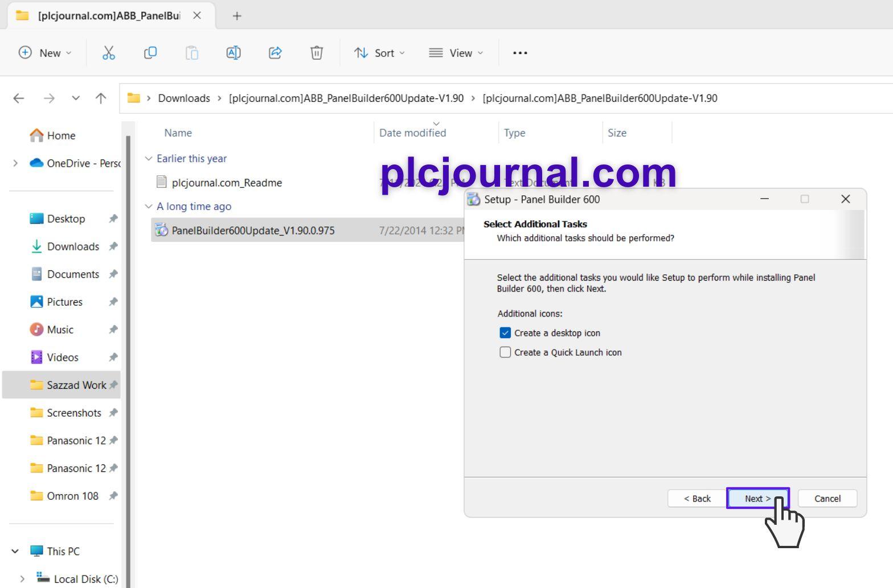Click Downloads in the breadcrumb path
Screen dimensions: 893x588
pyautogui.click(x=184, y=98)
